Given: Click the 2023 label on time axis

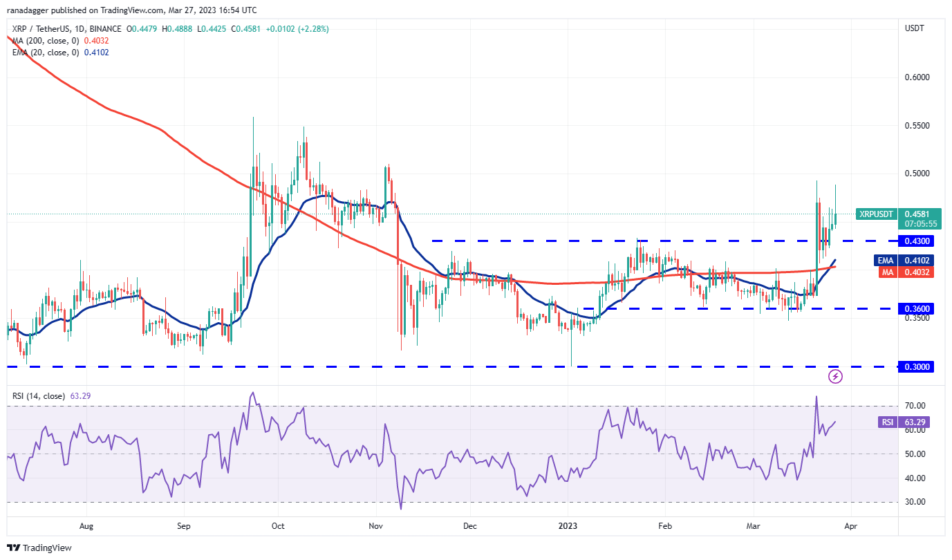Looking at the screenshot, I should click(x=567, y=525).
